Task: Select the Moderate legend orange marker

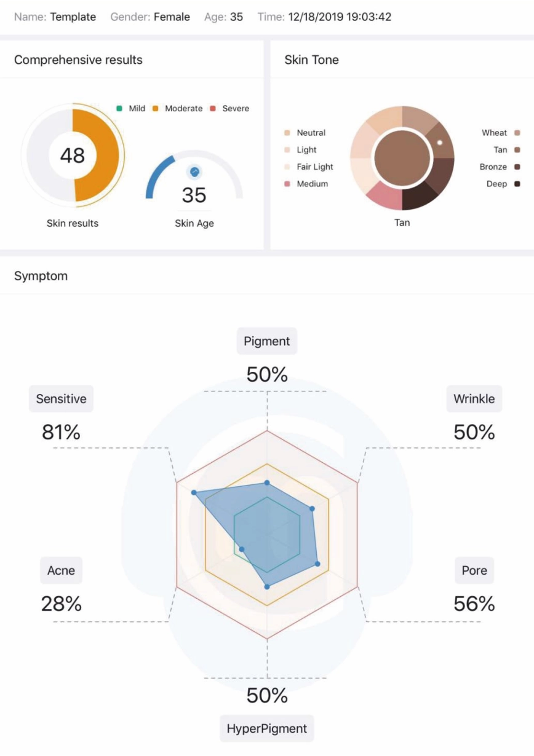Action: click(x=156, y=108)
